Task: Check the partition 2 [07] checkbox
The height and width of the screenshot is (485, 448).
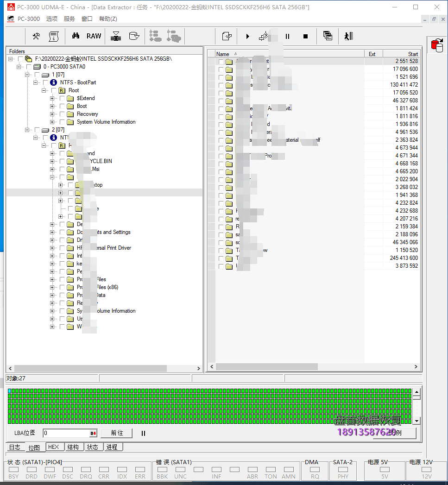Action: [37, 130]
